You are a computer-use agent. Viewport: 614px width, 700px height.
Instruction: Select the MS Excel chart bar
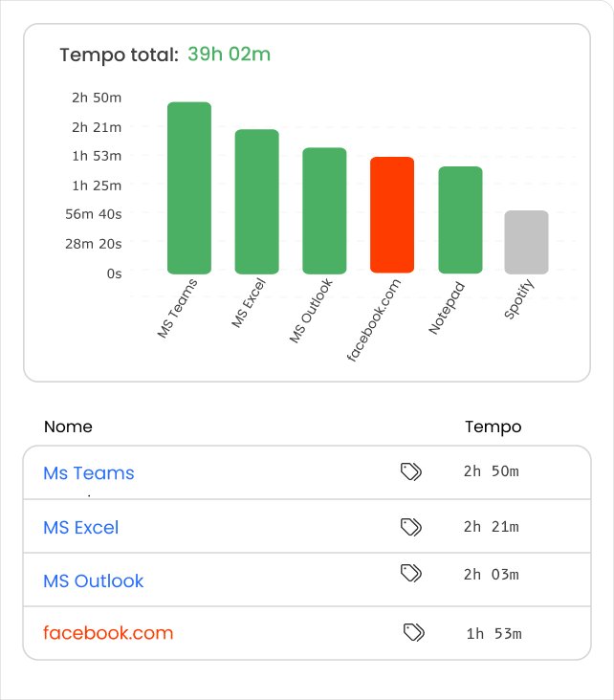(x=256, y=202)
